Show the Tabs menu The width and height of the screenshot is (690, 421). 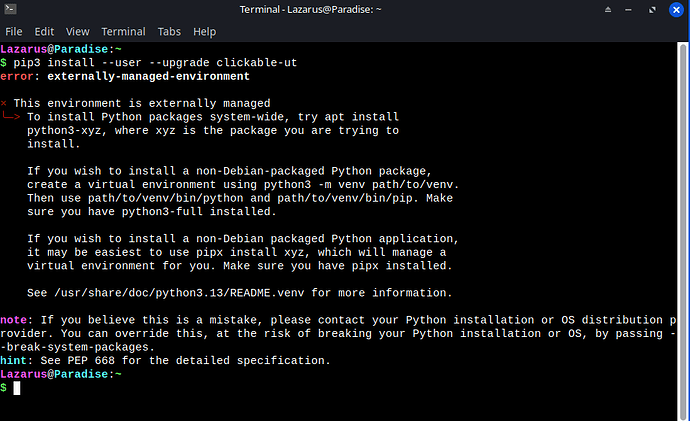click(169, 32)
